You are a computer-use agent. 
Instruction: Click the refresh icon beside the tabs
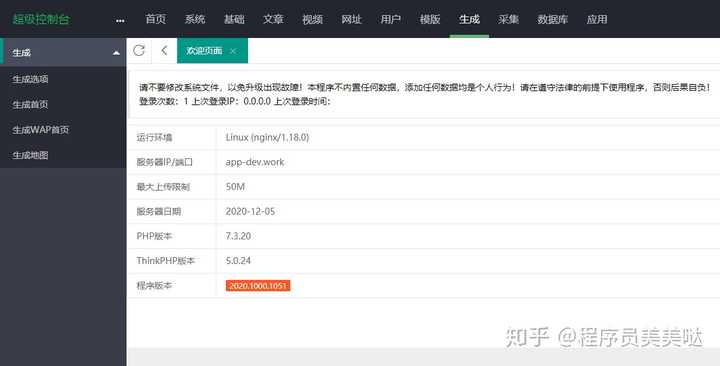coord(139,51)
